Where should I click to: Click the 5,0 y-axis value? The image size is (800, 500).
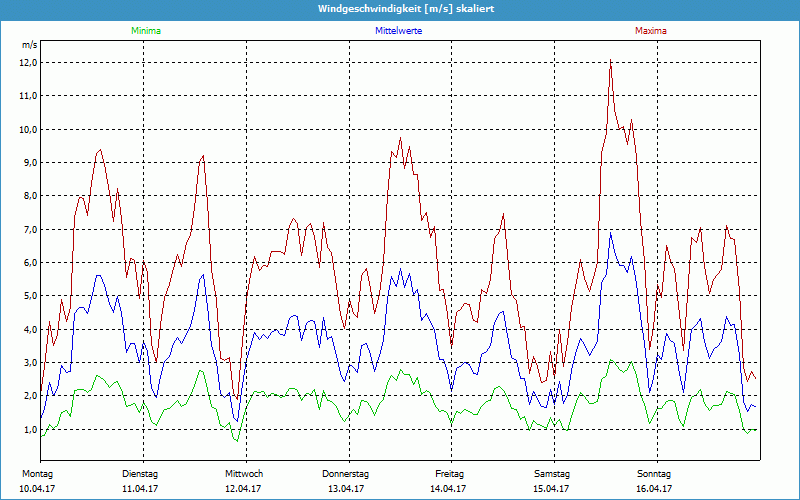[x=31, y=296]
